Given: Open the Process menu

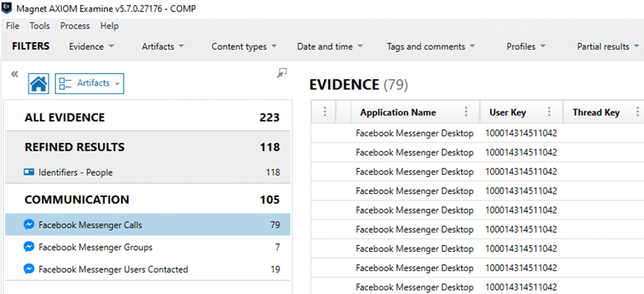Looking at the screenshot, I should (x=75, y=26).
